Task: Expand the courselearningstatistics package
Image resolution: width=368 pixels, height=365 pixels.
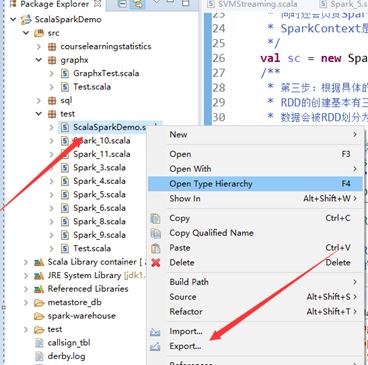Action: coord(39,46)
